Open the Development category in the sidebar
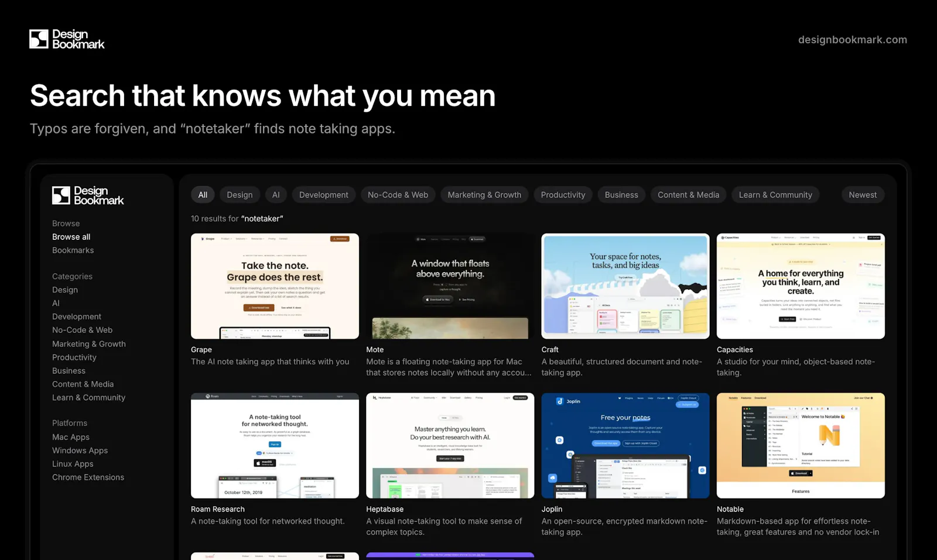Image resolution: width=937 pixels, height=560 pixels. pyautogui.click(x=77, y=317)
